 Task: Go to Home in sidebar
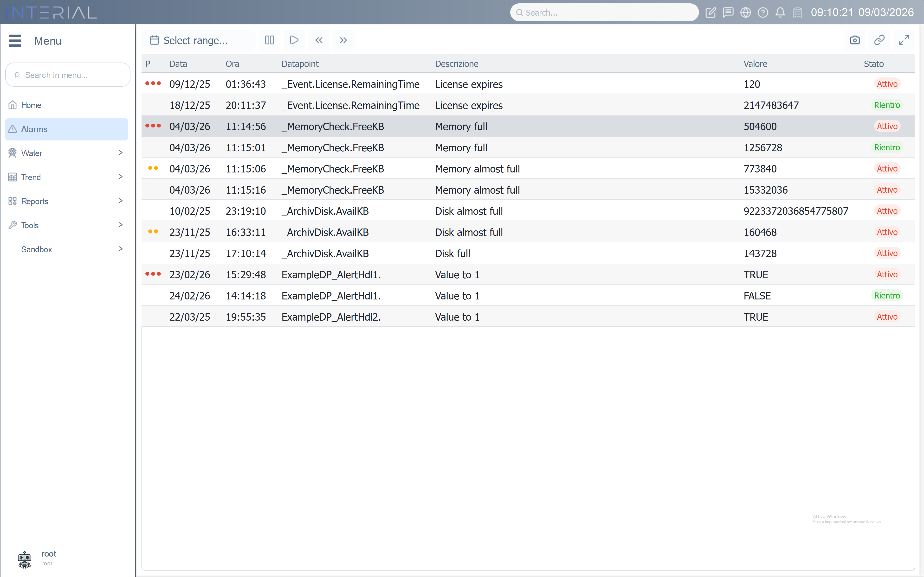pos(31,105)
